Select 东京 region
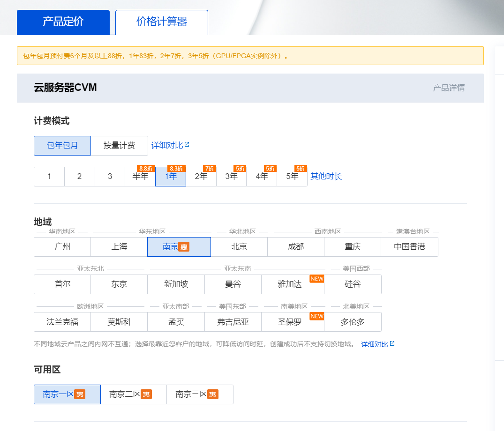Viewport: 504px width, 431px height. (119, 284)
